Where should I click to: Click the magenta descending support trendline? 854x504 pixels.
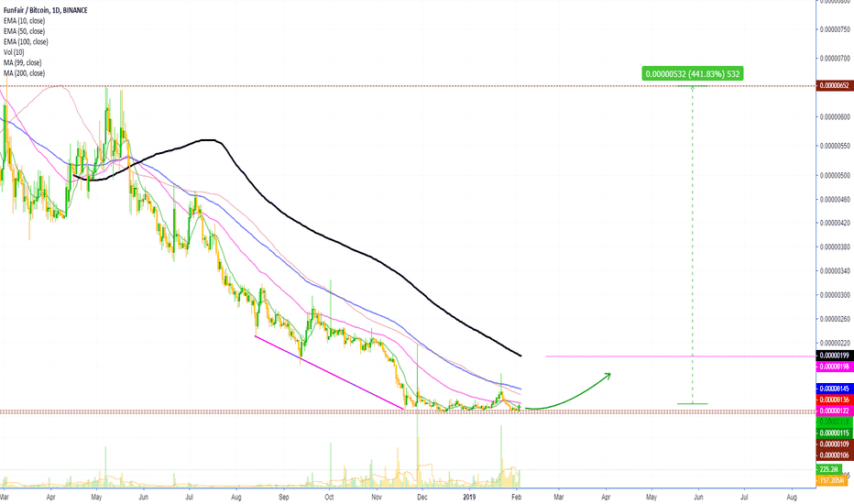[x=330, y=372]
